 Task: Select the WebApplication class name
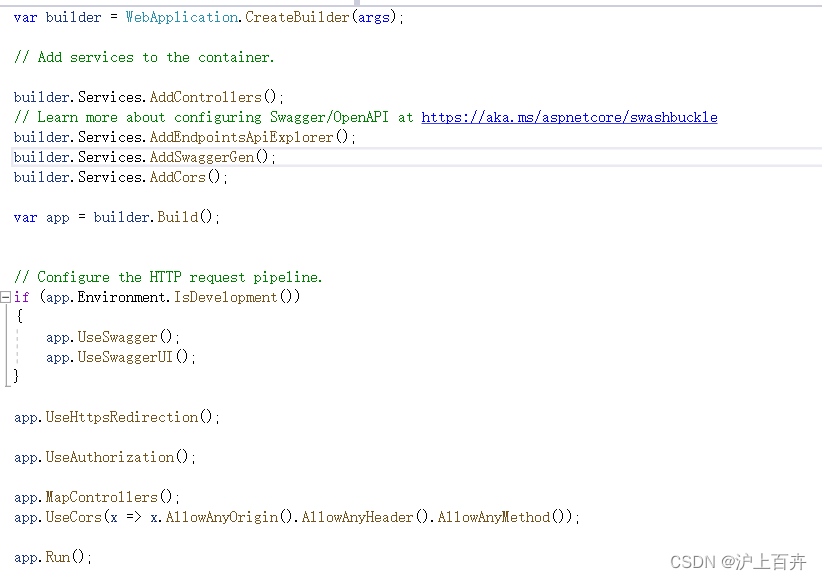pyautogui.click(x=182, y=17)
